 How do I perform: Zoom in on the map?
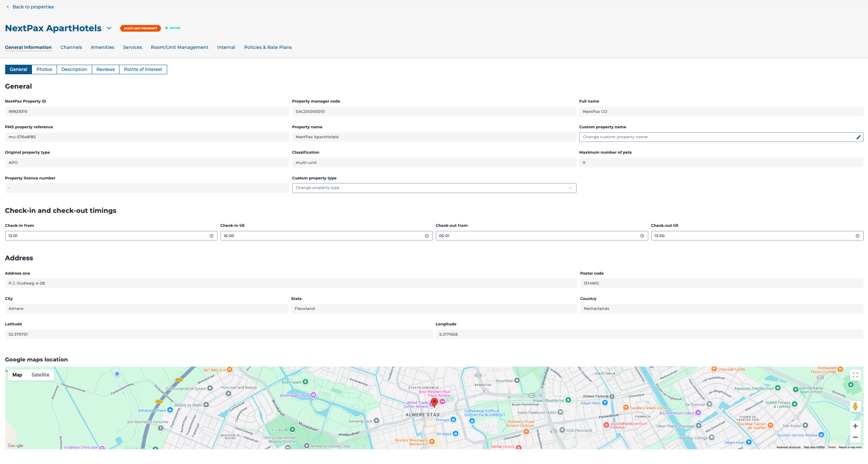tap(855, 426)
